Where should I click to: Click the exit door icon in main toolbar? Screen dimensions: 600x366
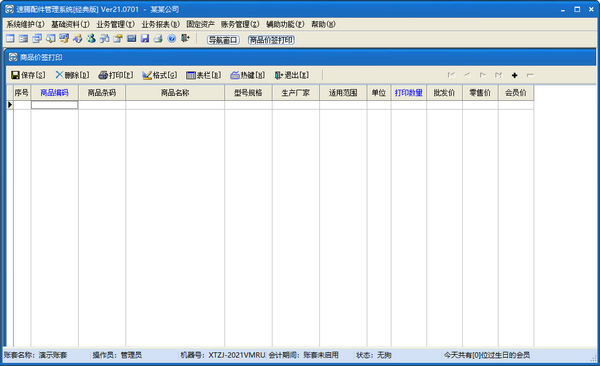(185, 39)
